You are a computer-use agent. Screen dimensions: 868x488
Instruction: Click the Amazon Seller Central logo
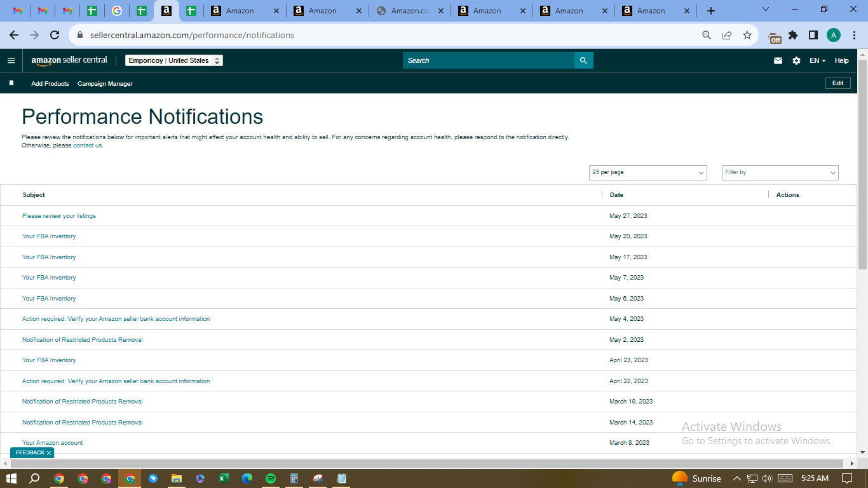(69, 60)
